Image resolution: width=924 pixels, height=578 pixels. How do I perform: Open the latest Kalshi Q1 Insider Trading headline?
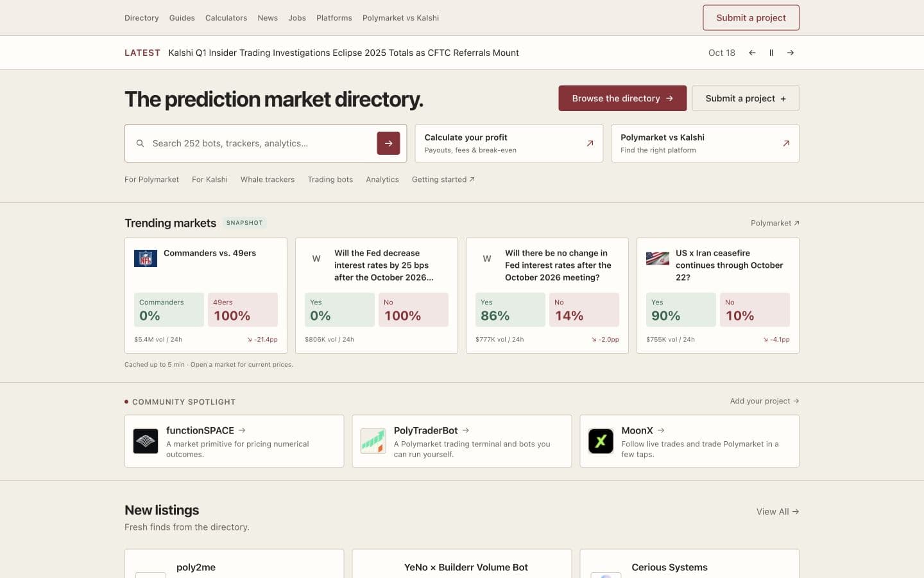click(344, 53)
